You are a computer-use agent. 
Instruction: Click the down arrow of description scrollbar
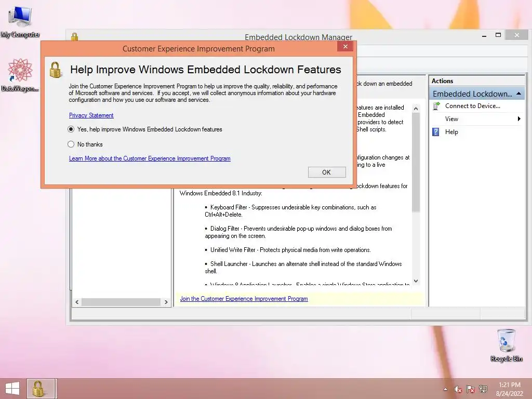click(416, 281)
